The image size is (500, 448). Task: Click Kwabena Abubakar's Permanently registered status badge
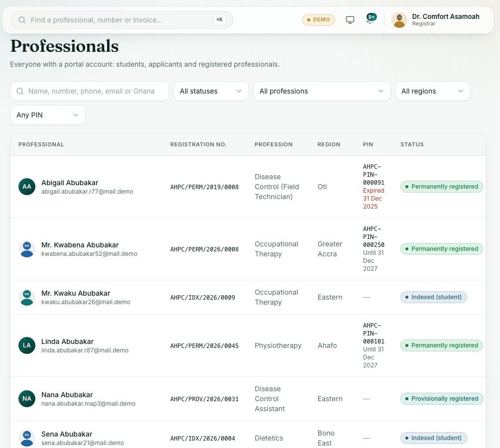click(441, 249)
